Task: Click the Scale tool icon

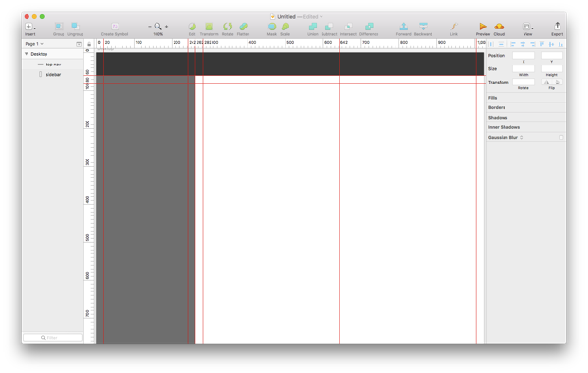Action: click(285, 27)
